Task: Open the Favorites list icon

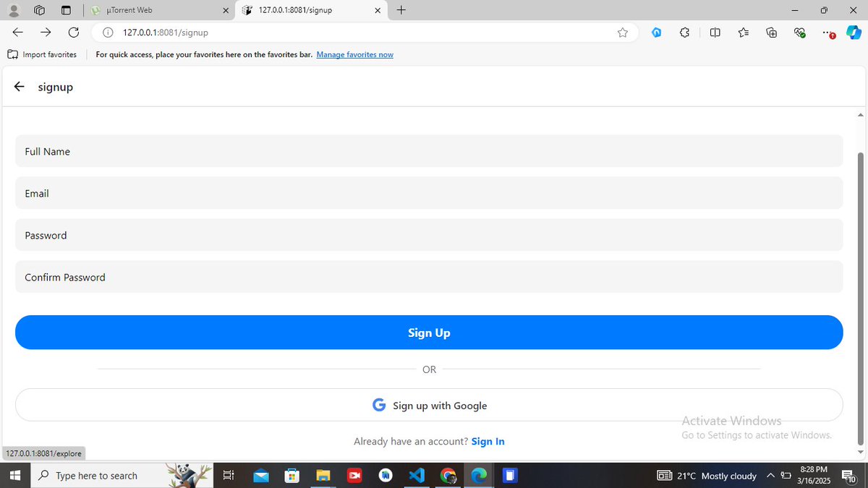Action: coord(744,32)
